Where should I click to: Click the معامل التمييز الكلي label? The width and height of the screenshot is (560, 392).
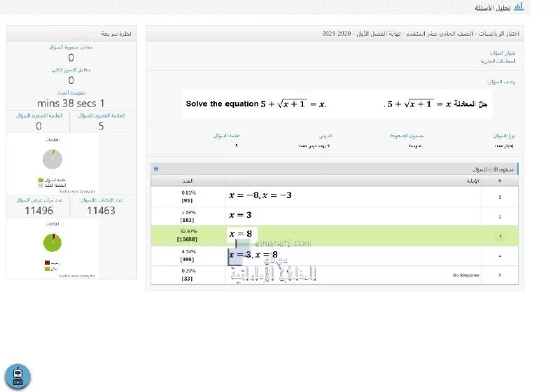click(71, 70)
